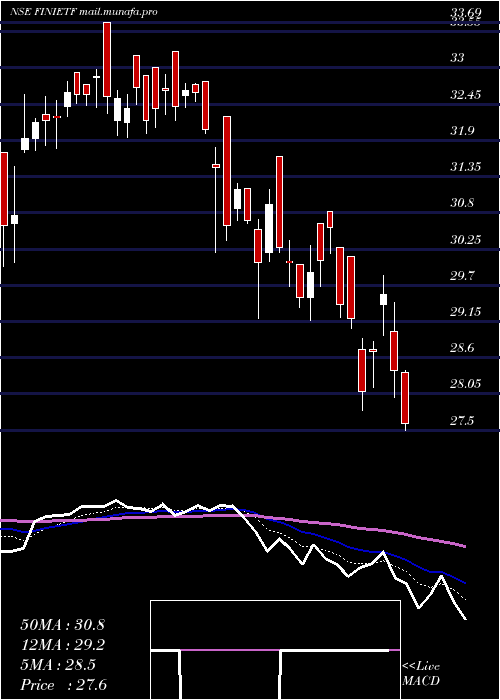
Task: Click the 50MA : 30.8 value
Action: click(x=62, y=625)
